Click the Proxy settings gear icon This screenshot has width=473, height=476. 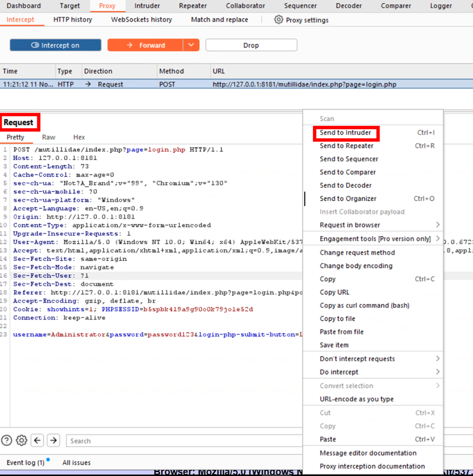pos(278,20)
